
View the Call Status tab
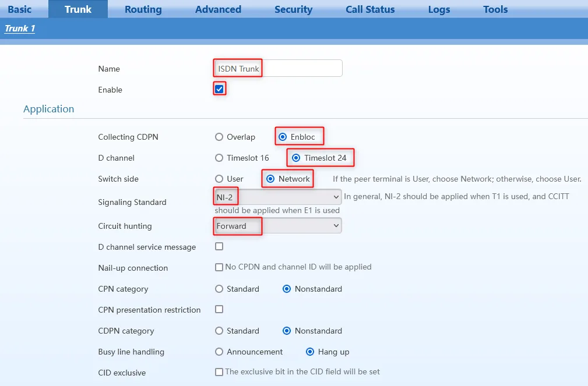click(x=370, y=9)
